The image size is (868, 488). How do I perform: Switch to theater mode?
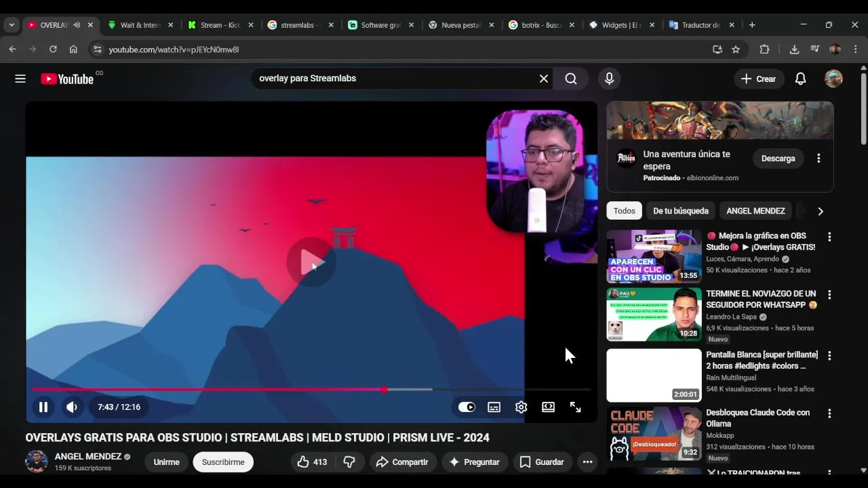[x=548, y=407]
